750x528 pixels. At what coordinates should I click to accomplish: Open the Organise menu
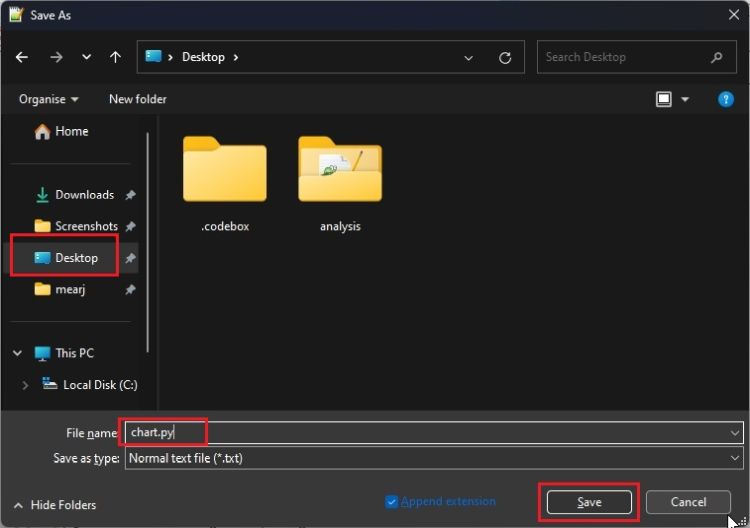point(48,99)
